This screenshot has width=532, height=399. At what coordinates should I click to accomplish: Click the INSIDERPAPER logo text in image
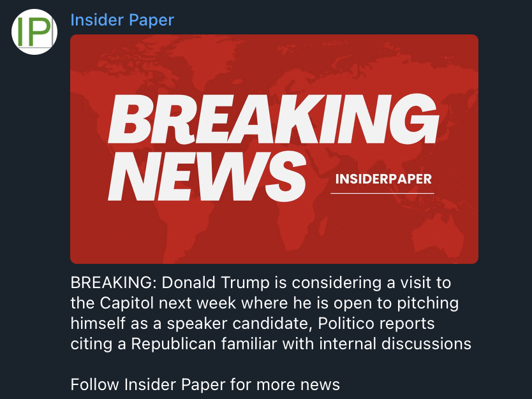coord(383,179)
